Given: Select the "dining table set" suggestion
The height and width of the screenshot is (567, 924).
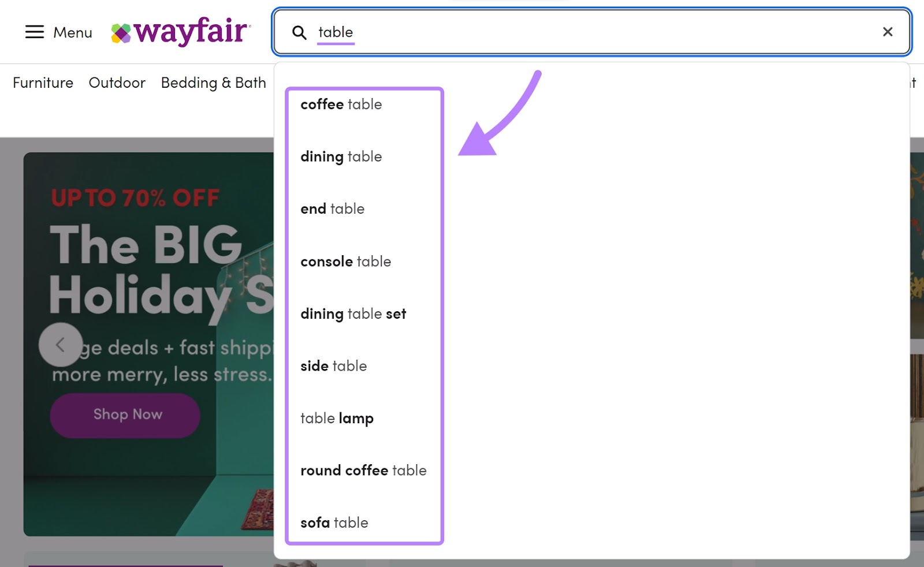Looking at the screenshot, I should pos(353,314).
